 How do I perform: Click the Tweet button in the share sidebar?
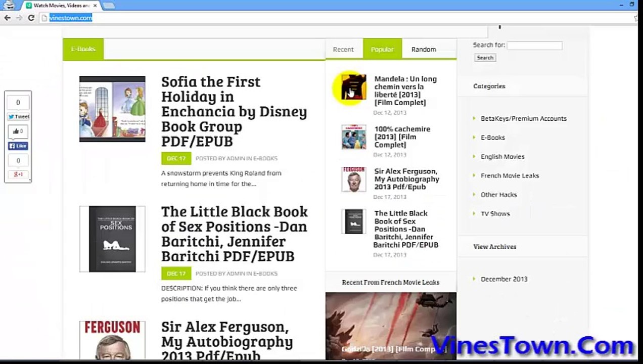pyautogui.click(x=18, y=117)
